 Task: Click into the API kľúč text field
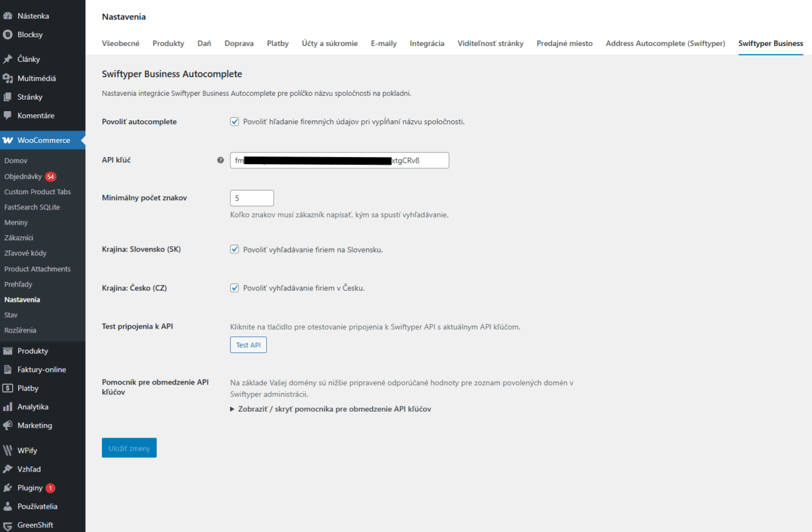coord(339,160)
